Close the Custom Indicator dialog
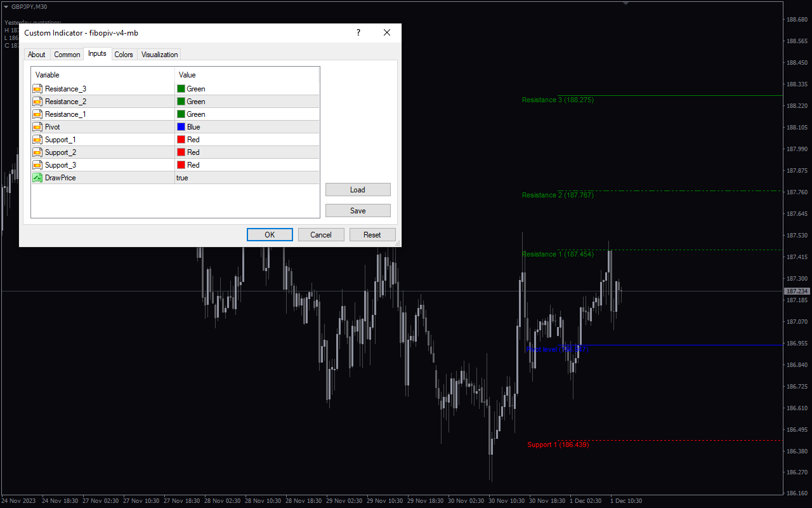 point(387,32)
